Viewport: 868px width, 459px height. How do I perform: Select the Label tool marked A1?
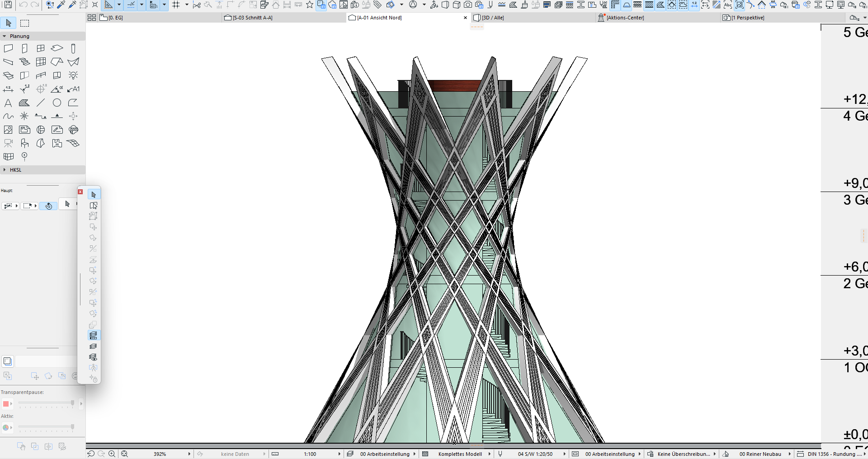73,89
